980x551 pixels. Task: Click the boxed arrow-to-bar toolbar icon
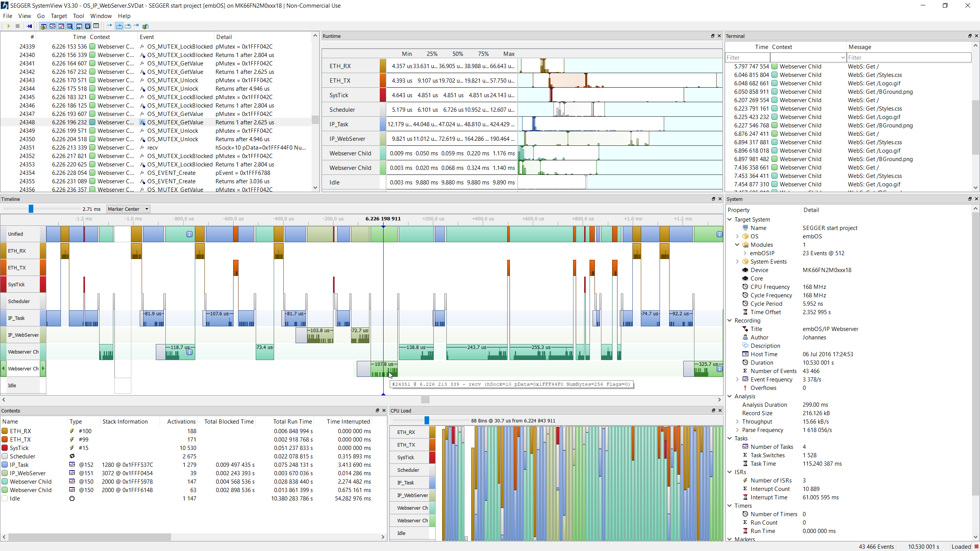[x=128, y=26]
